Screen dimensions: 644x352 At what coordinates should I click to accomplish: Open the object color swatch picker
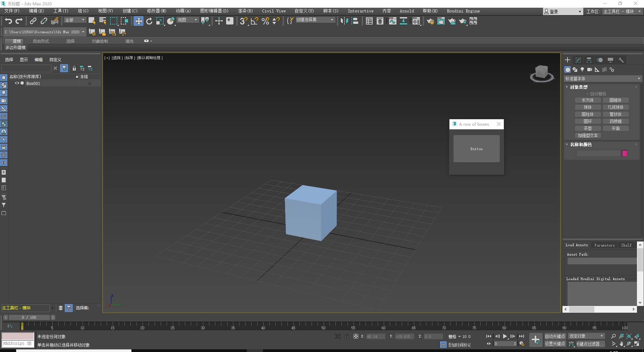tap(625, 153)
